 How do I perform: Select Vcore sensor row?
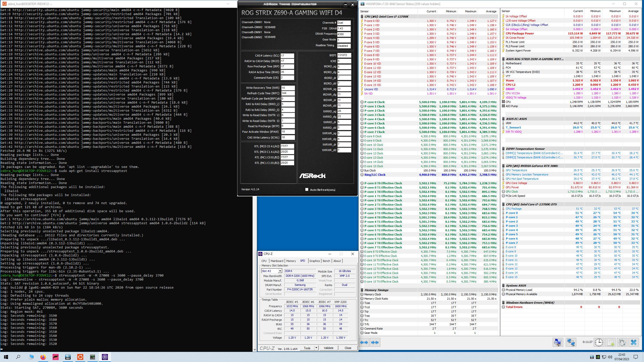[x=570, y=80]
